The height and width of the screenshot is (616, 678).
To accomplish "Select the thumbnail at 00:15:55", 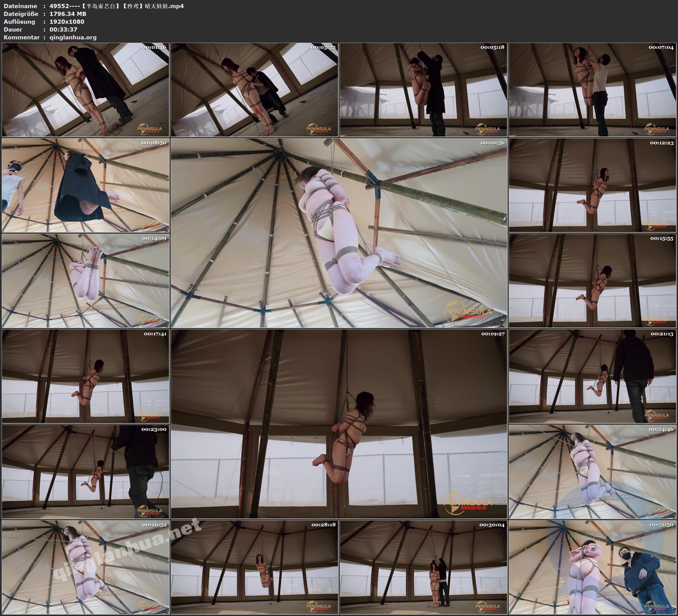I will [x=592, y=281].
